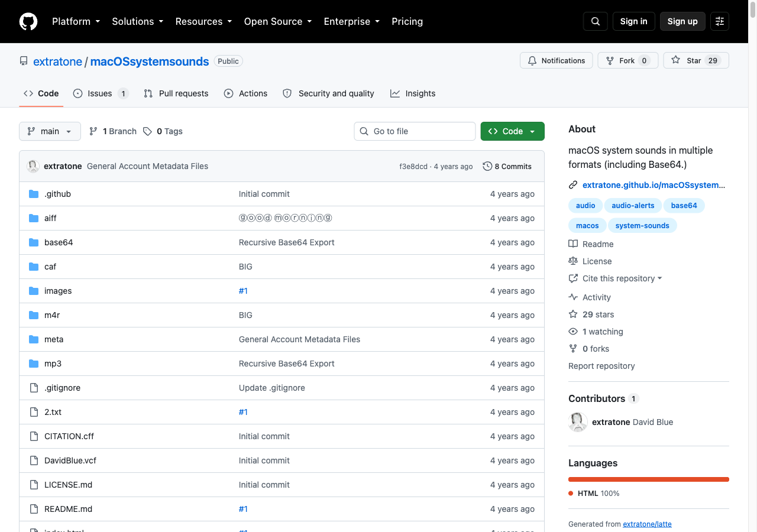
Task: Click Report repository link
Action: click(601, 366)
